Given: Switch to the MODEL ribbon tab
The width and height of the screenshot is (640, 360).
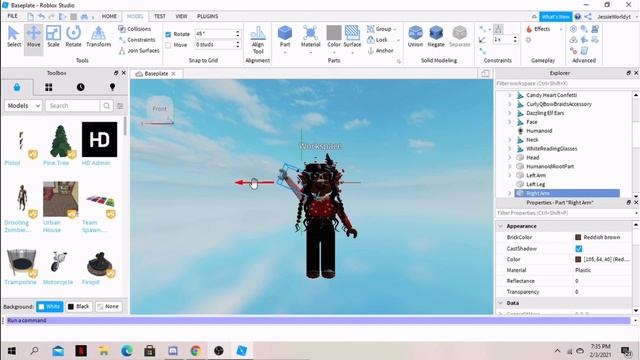Looking at the screenshot, I should [x=135, y=16].
